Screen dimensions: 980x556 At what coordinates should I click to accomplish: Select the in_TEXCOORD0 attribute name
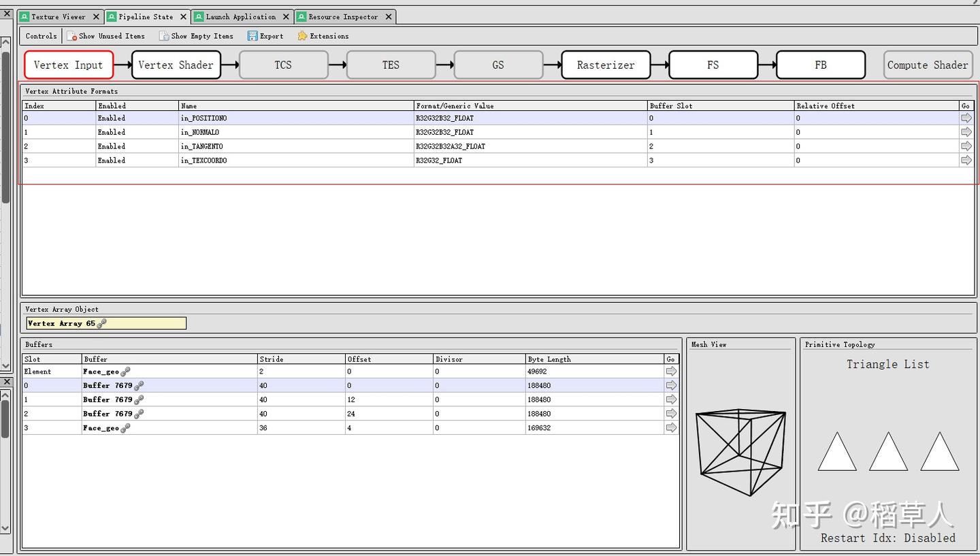click(203, 161)
